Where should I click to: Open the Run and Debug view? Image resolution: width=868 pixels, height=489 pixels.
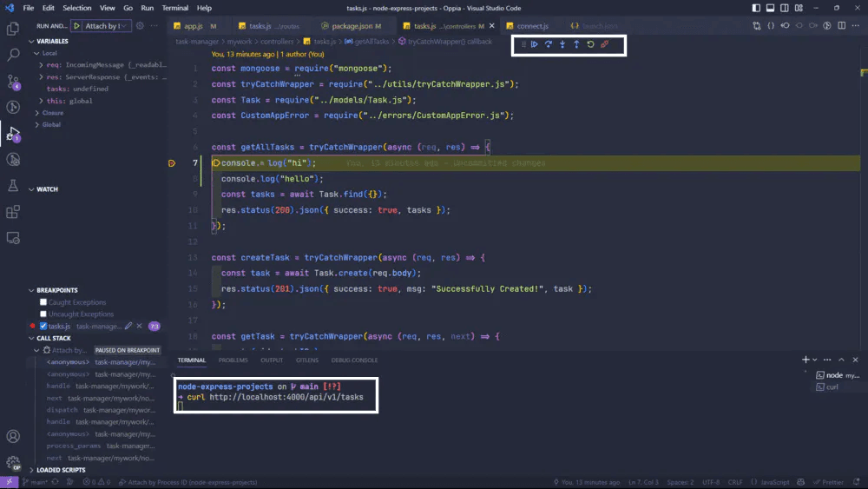(x=13, y=134)
